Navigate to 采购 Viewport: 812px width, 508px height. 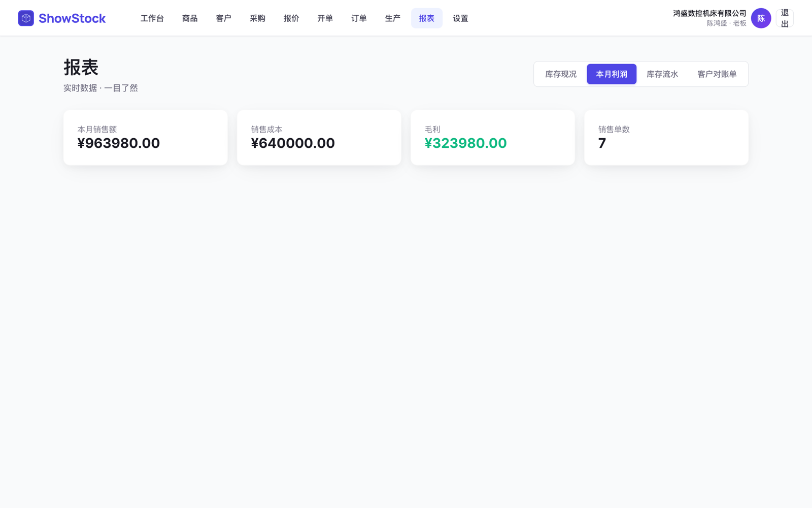coord(258,18)
